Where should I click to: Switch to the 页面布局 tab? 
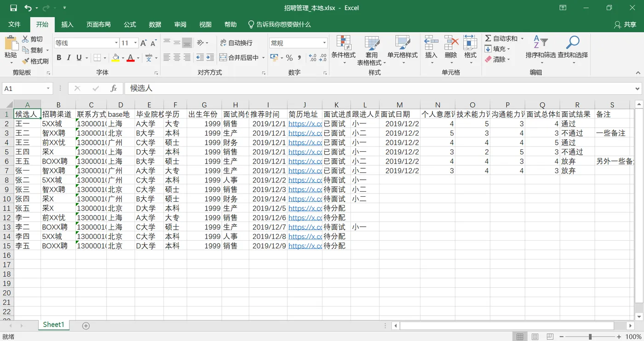(98, 24)
